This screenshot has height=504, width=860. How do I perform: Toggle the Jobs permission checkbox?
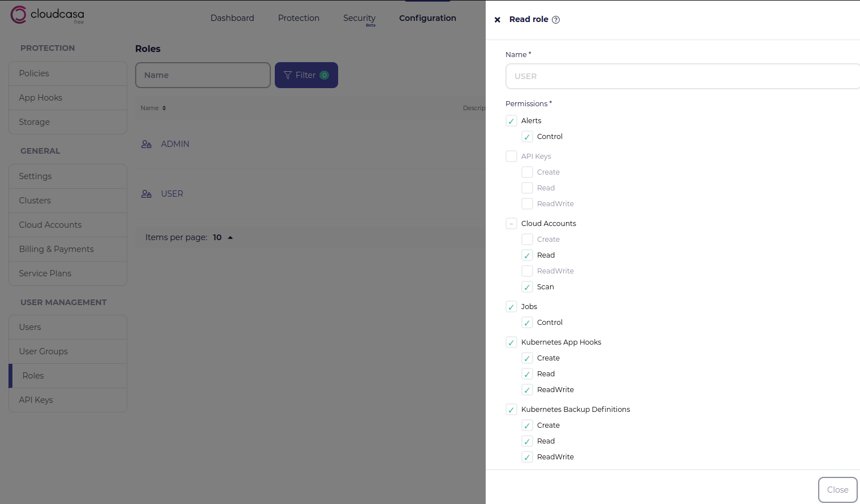tap(511, 307)
